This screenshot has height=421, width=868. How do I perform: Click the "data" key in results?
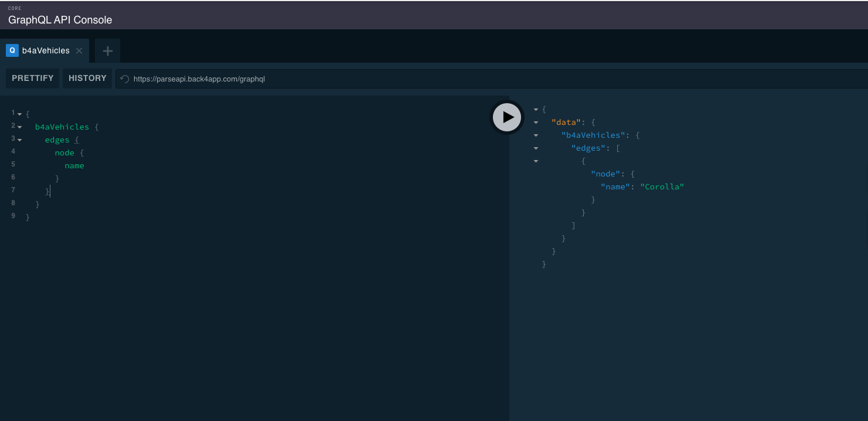click(x=566, y=122)
